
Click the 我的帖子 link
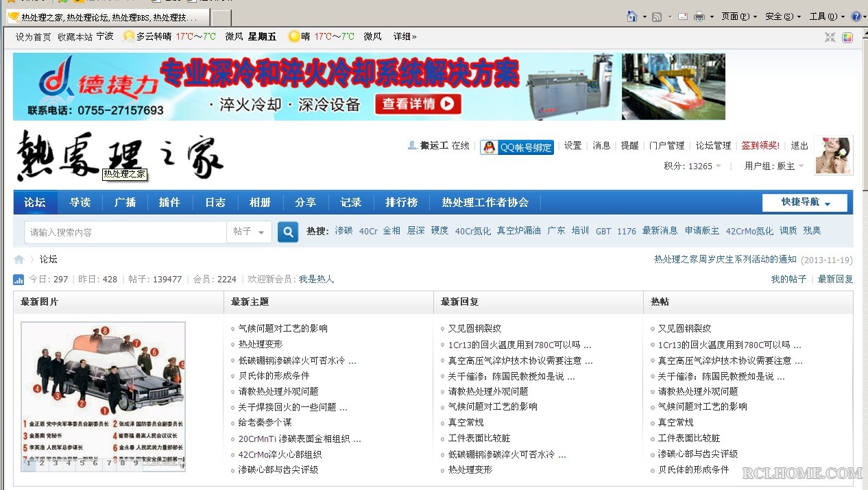[x=788, y=279]
